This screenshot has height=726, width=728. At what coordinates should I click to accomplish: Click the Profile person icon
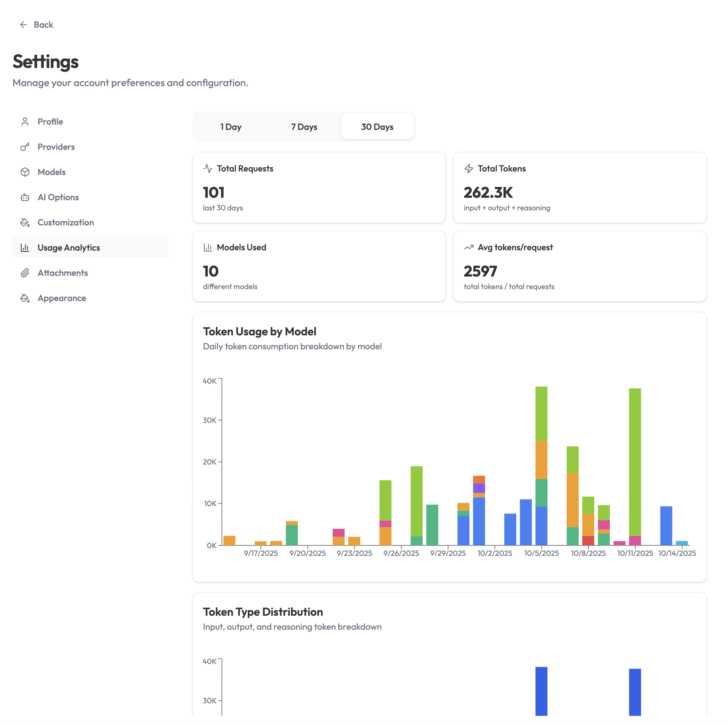[25, 122]
